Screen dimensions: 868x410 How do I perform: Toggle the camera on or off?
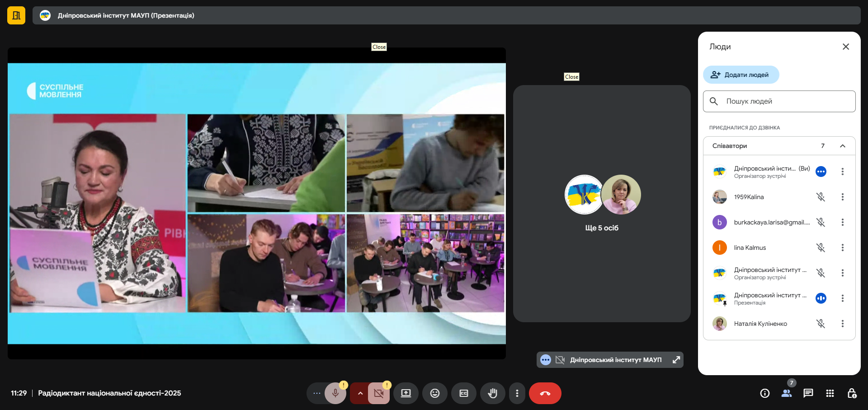pos(378,393)
